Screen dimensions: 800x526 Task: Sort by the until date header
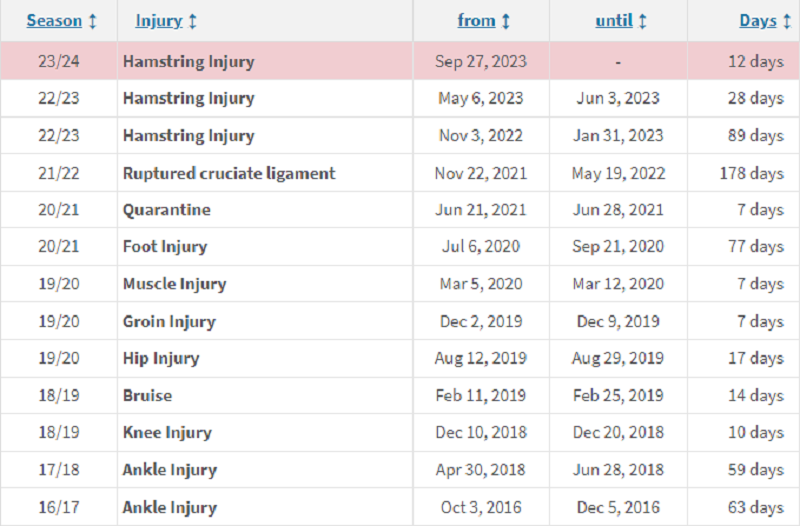point(614,20)
